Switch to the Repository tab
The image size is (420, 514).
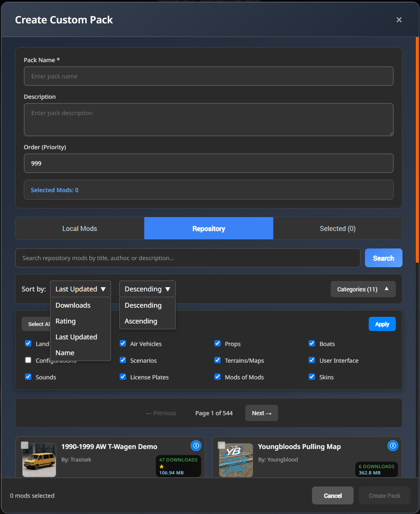tap(209, 228)
